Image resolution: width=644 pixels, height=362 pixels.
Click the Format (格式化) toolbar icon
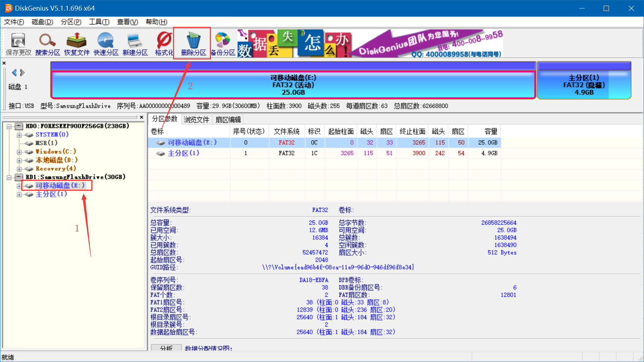164,44
